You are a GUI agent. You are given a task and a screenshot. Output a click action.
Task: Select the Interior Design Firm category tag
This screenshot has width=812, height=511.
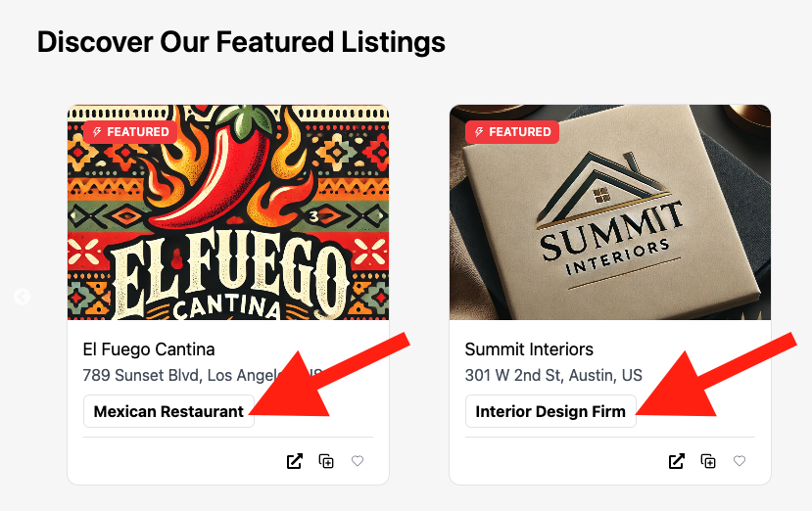(550, 412)
